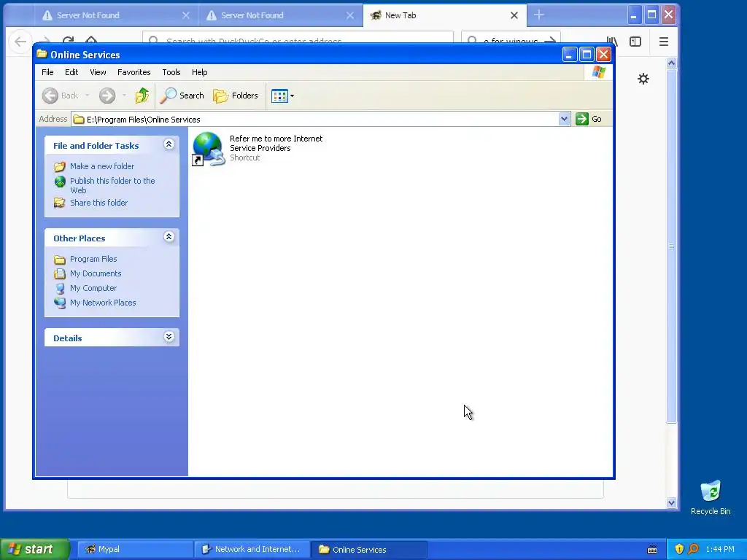The image size is (747, 560).
Task: Open the Favorites menu
Action: pyautogui.click(x=134, y=72)
